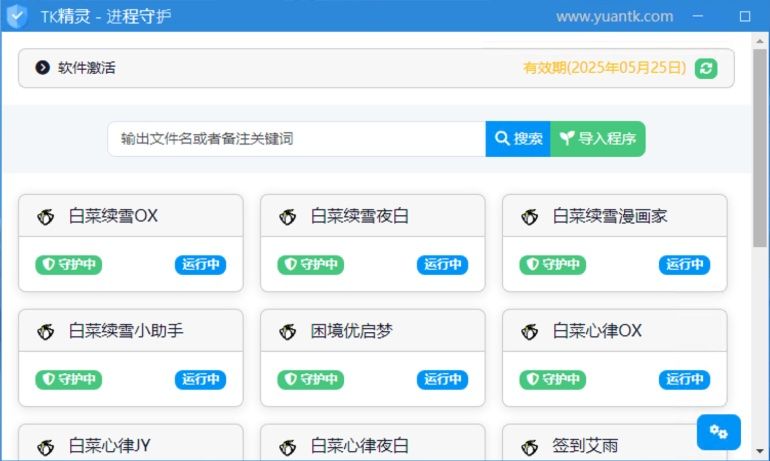
Task: Click the 搜索 search button
Action: pyautogui.click(x=518, y=139)
